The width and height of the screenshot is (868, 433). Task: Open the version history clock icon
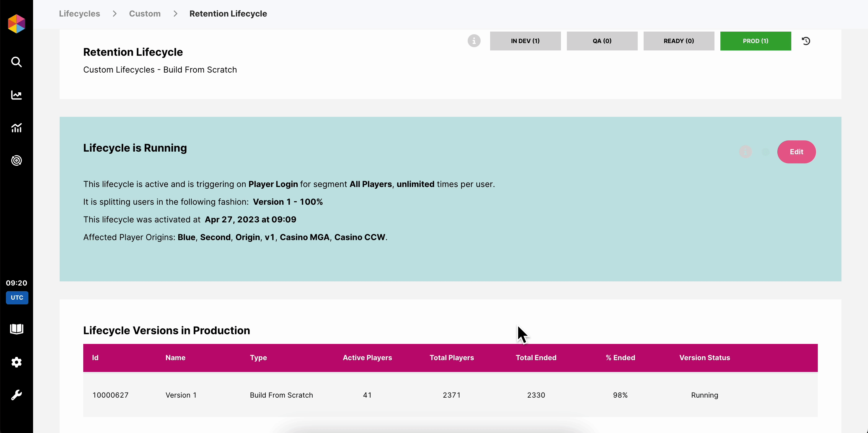click(806, 41)
